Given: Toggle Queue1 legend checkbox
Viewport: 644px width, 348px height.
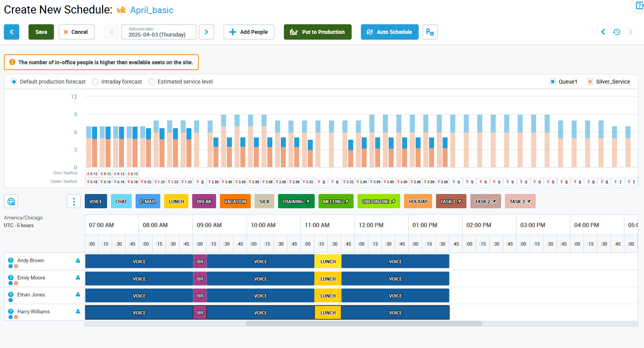Looking at the screenshot, I should coord(553,82).
